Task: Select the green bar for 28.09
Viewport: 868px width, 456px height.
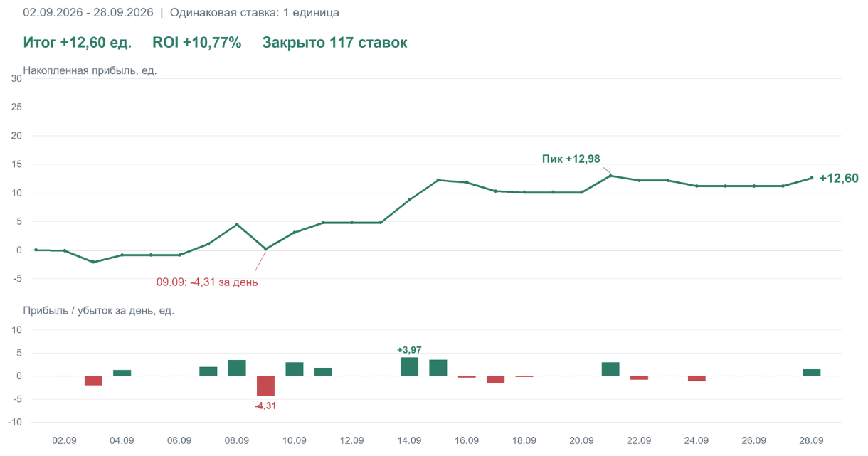Action: click(812, 372)
